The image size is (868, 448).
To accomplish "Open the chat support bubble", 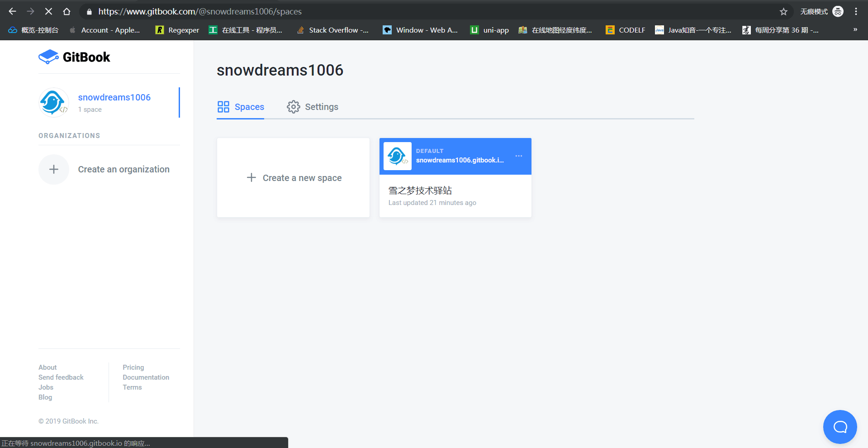I will coord(840,426).
